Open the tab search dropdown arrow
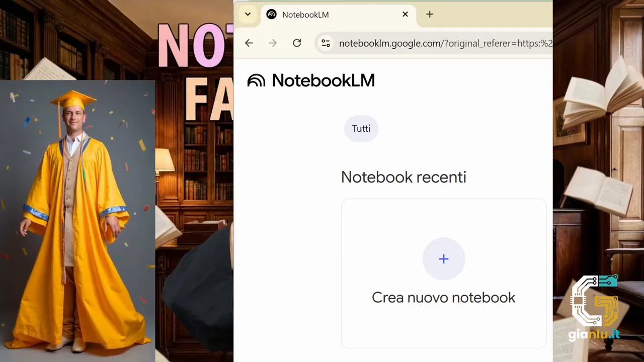Image resolution: width=644 pixels, height=362 pixels. [248, 14]
